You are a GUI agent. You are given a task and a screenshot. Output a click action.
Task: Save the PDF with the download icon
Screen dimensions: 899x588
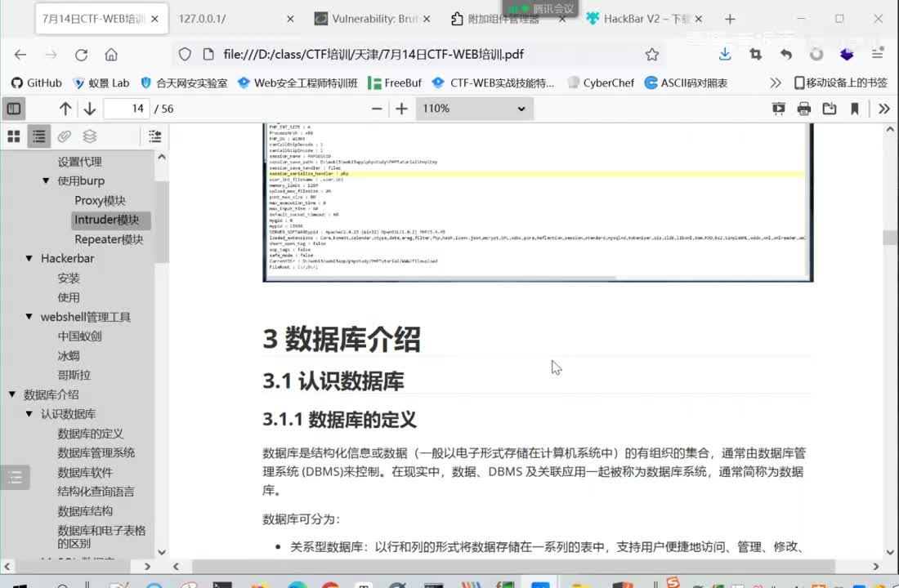pyautogui.click(x=829, y=109)
